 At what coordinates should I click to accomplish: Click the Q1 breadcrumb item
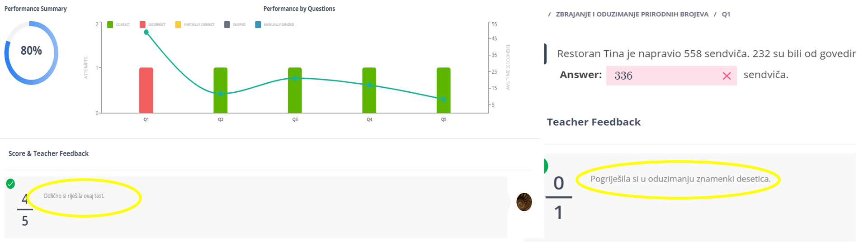click(x=726, y=14)
